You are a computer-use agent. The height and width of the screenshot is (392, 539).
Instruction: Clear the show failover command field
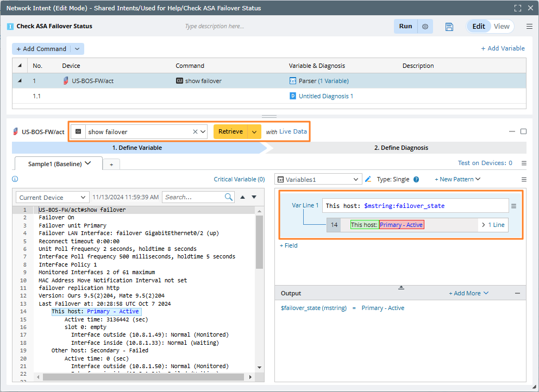click(x=195, y=132)
